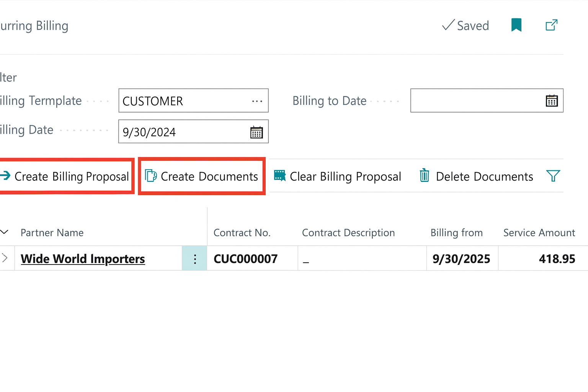The width and height of the screenshot is (588, 392).
Task: Click the Service Amount value 418.95
Action: (x=557, y=258)
